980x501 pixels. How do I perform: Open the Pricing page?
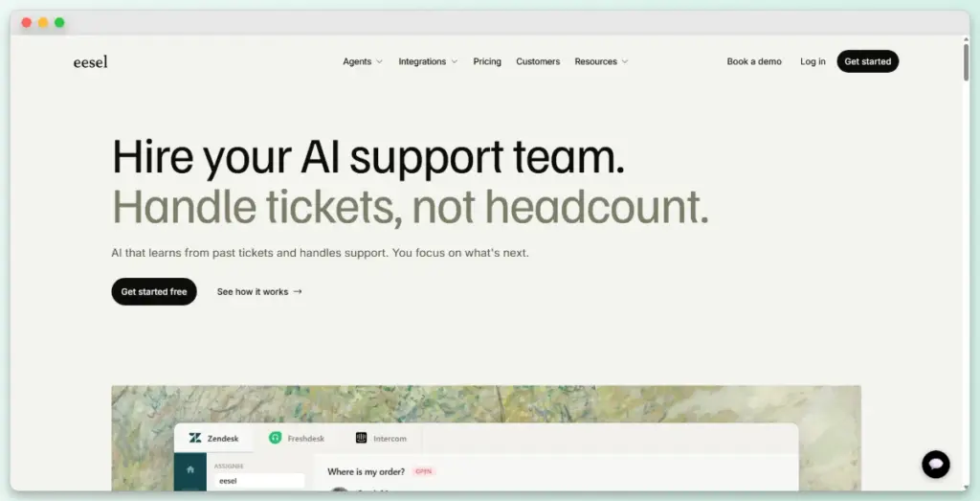coord(487,61)
